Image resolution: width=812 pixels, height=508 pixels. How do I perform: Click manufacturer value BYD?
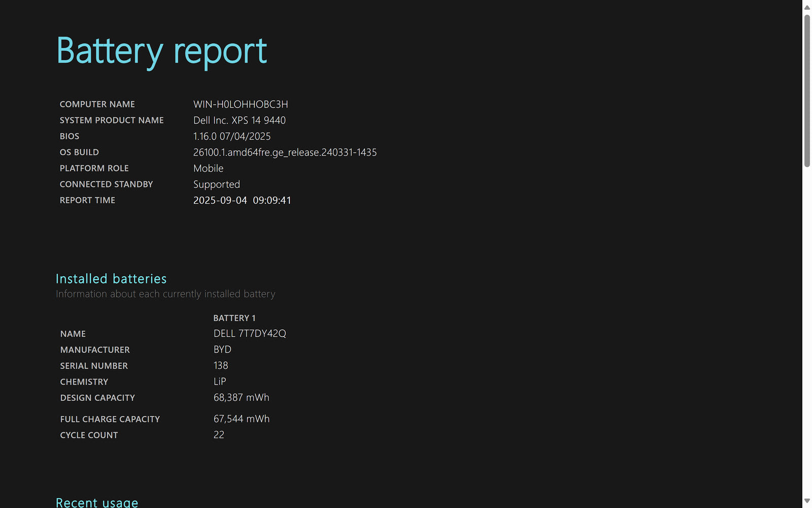[x=222, y=350]
